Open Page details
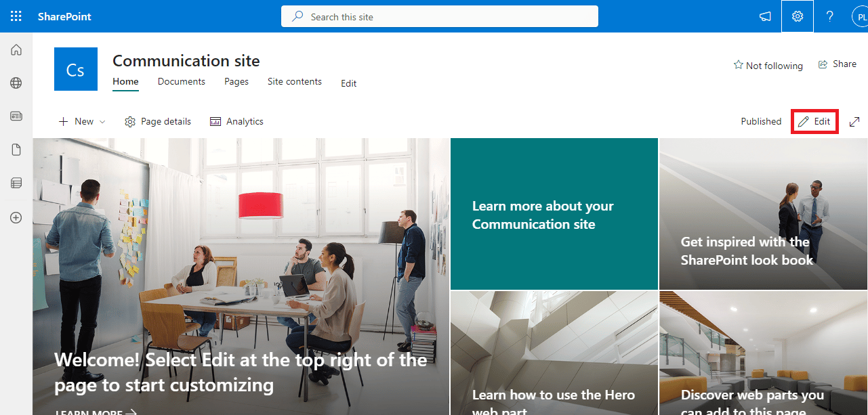This screenshot has height=415, width=868. (158, 121)
